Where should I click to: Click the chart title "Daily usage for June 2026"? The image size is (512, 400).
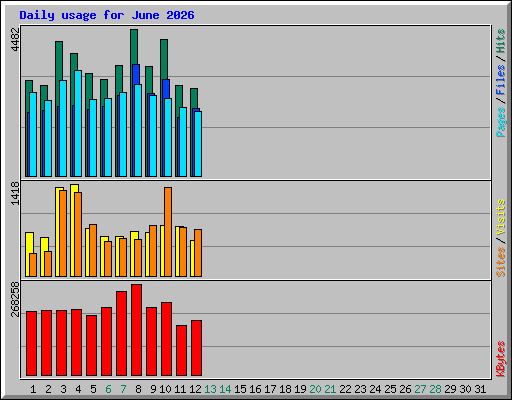[107, 15]
